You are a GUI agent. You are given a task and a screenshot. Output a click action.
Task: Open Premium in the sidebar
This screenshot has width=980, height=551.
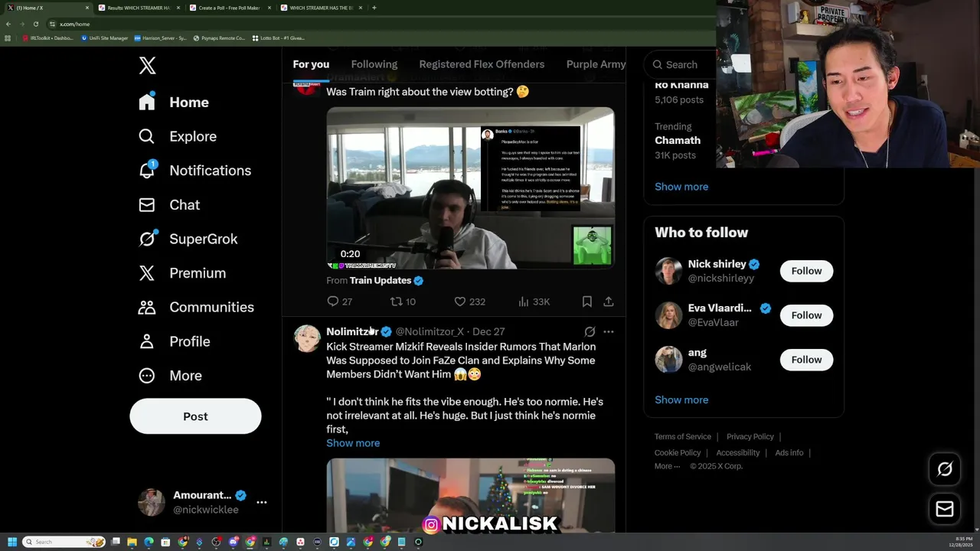(x=182, y=272)
